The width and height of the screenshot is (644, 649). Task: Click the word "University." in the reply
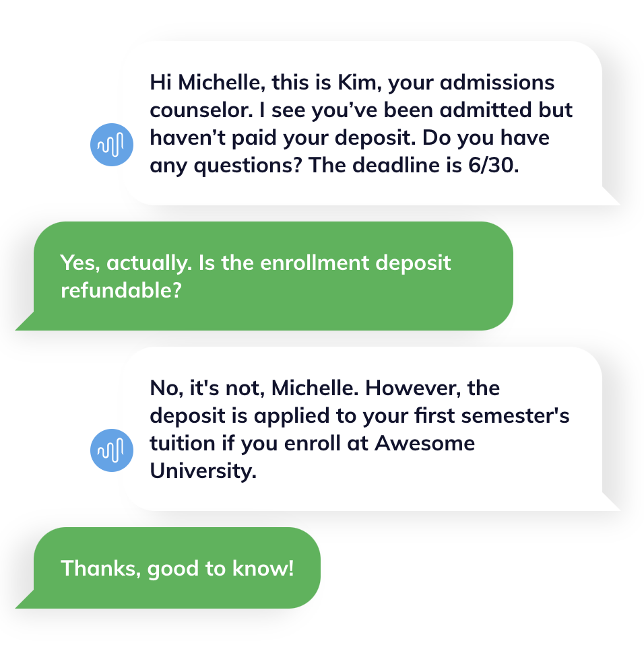tap(203, 471)
